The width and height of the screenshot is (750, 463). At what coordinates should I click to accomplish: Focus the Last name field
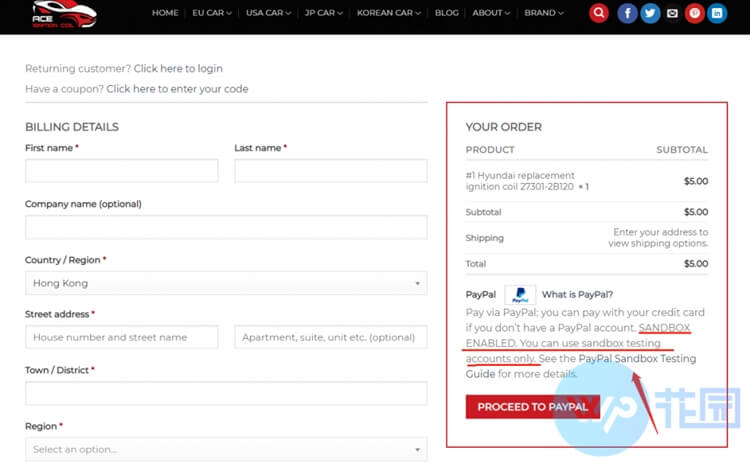coord(331,171)
